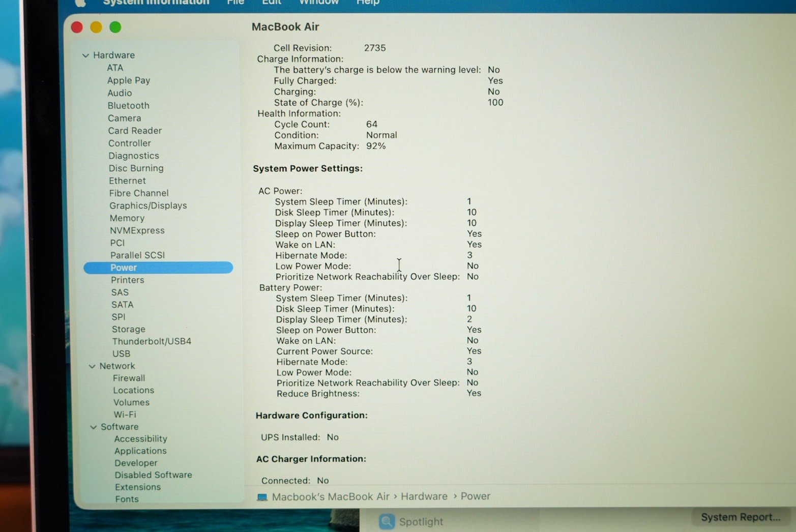Select Fonts under Software
The width and height of the screenshot is (796, 532).
point(127,499)
